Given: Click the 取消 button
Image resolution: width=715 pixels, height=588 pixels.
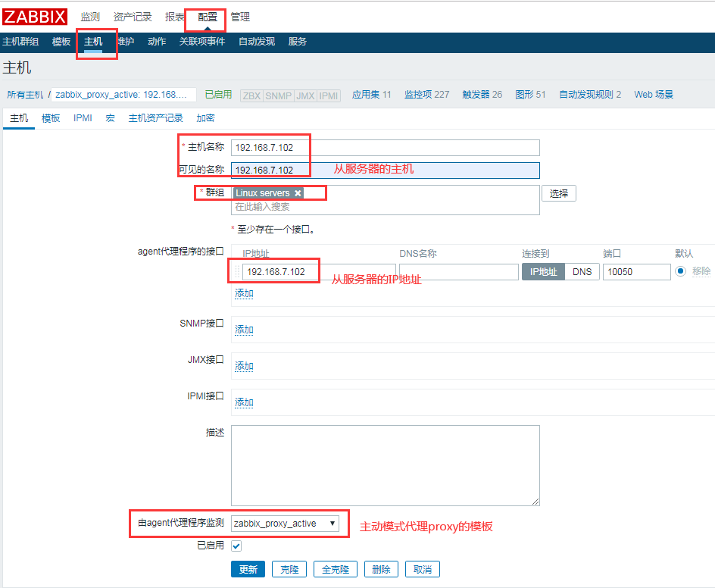Looking at the screenshot, I should pyautogui.click(x=422, y=569).
